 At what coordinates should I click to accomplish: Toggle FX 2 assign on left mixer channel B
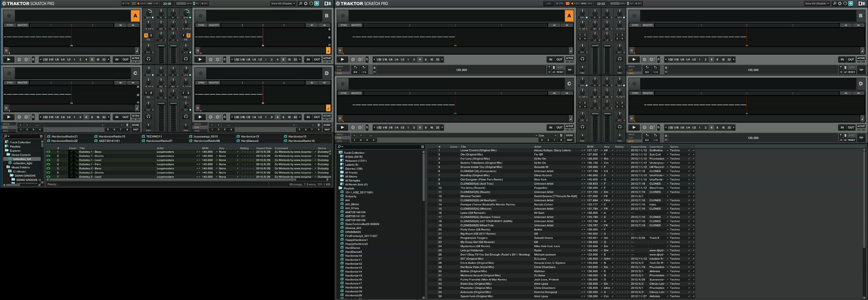coord(189,35)
